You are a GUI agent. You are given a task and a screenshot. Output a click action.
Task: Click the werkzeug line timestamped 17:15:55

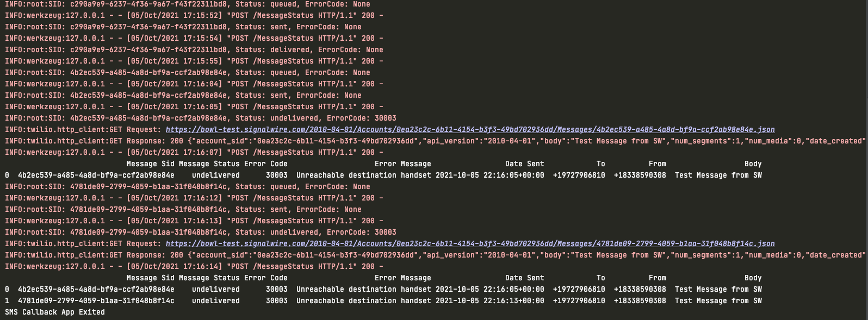click(x=194, y=61)
